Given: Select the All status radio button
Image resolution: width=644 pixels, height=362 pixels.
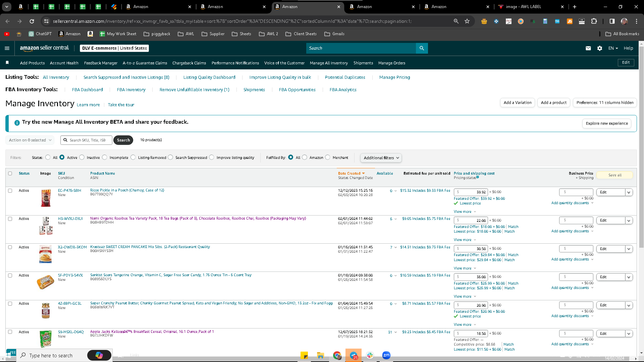Looking at the screenshot, I should pos(48,157).
